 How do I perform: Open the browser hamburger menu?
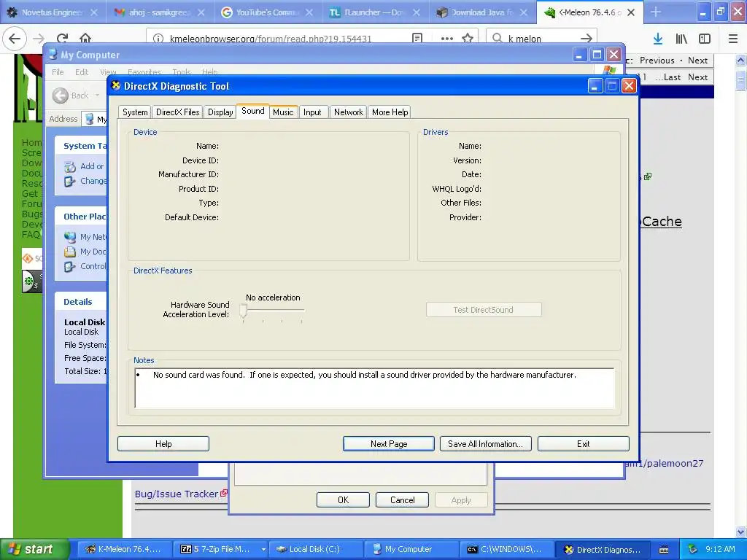[733, 39]
